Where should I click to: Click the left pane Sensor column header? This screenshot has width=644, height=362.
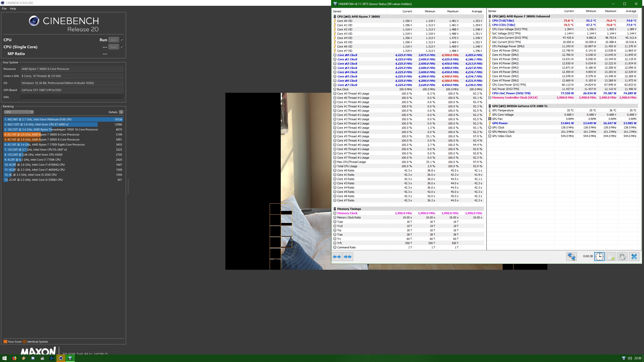(x=359, y=11)
